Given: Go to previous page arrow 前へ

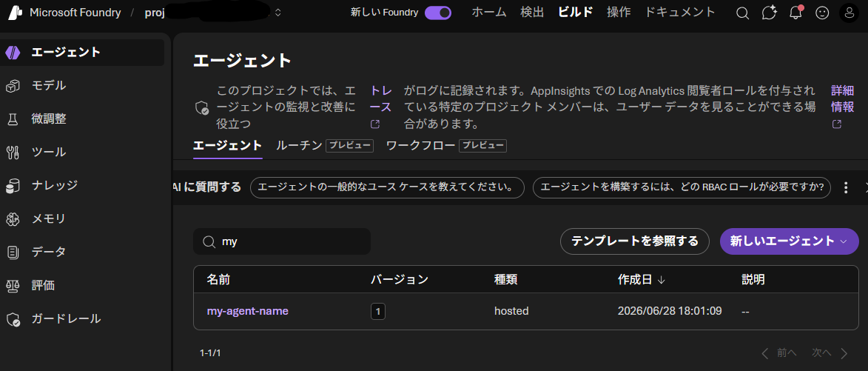Looking at the screenshot, I should 766,353.
